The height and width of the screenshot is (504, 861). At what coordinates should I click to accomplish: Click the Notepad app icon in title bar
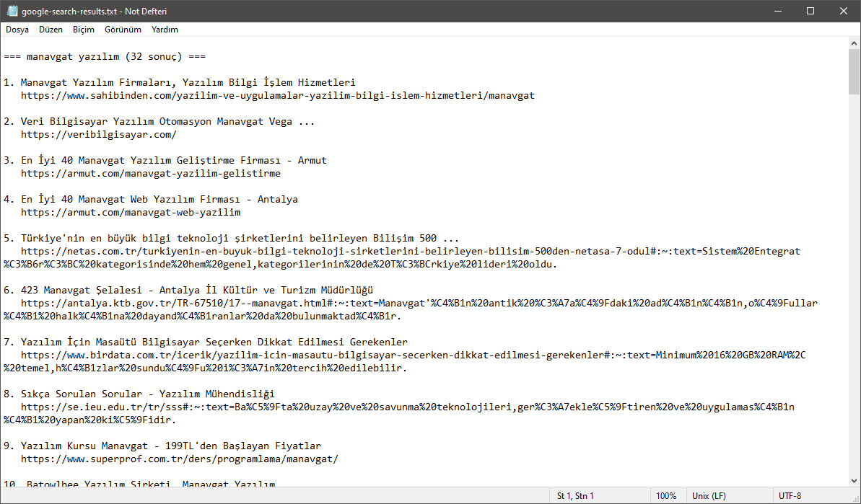(x=12, y=11)
